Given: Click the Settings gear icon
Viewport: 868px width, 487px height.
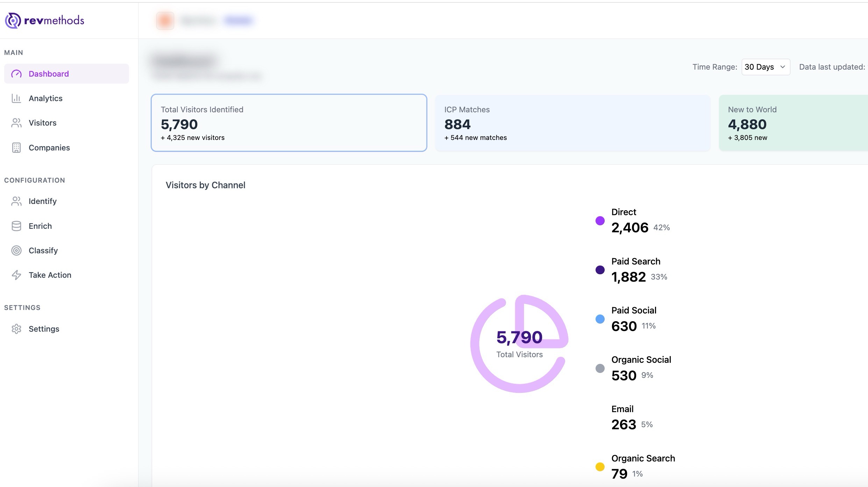Looking at the screenshot, I should pos(16,329).
